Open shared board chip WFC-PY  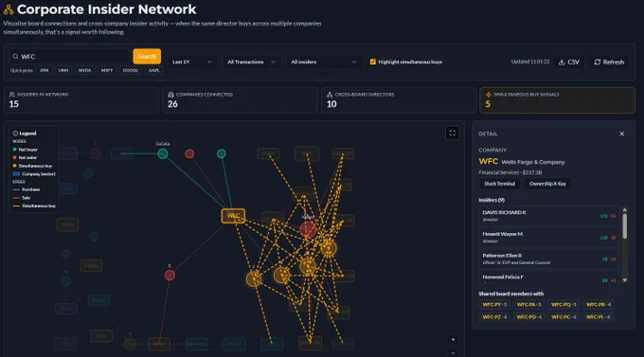[x=494, y=304]
